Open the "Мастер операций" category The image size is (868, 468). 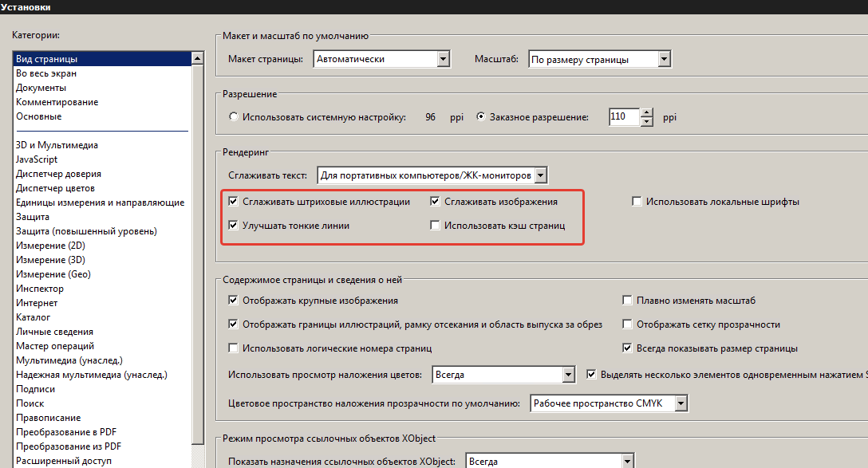pos(55,346)
